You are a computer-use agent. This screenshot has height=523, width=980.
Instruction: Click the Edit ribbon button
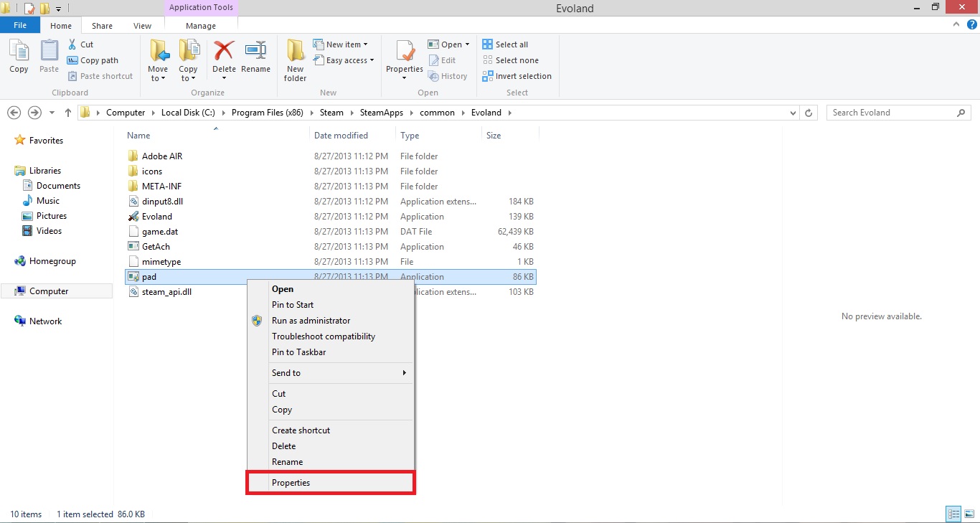[x=442, y=60]
